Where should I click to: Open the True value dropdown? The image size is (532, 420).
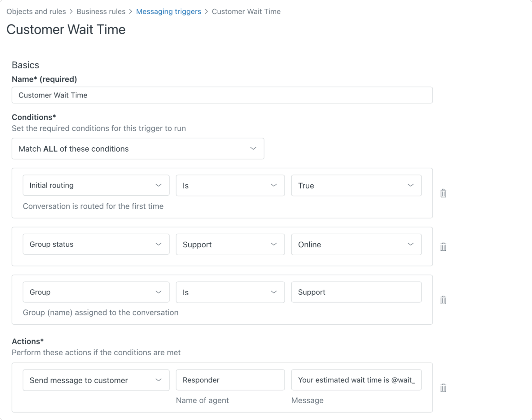tap(356, 185)
